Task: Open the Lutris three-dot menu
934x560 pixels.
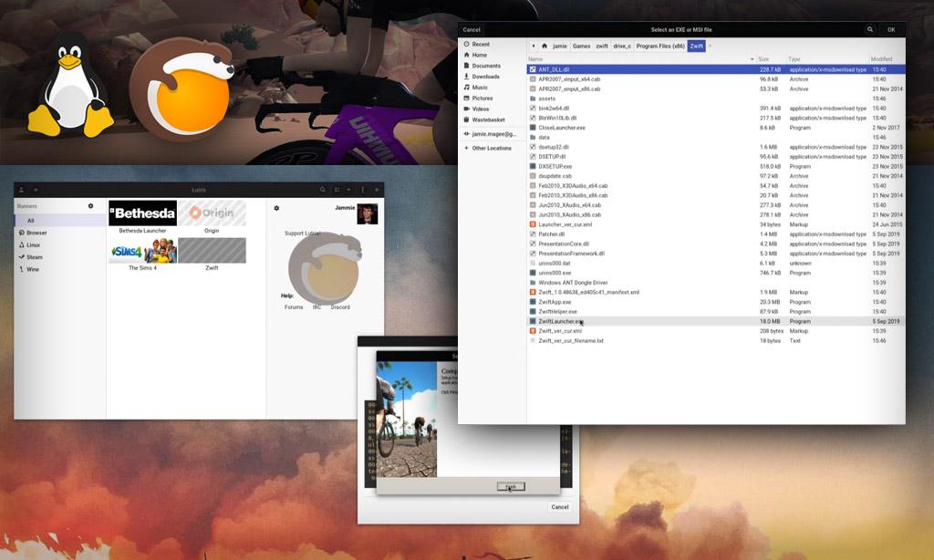Action: pyautogui.click(x=363, y=190)
